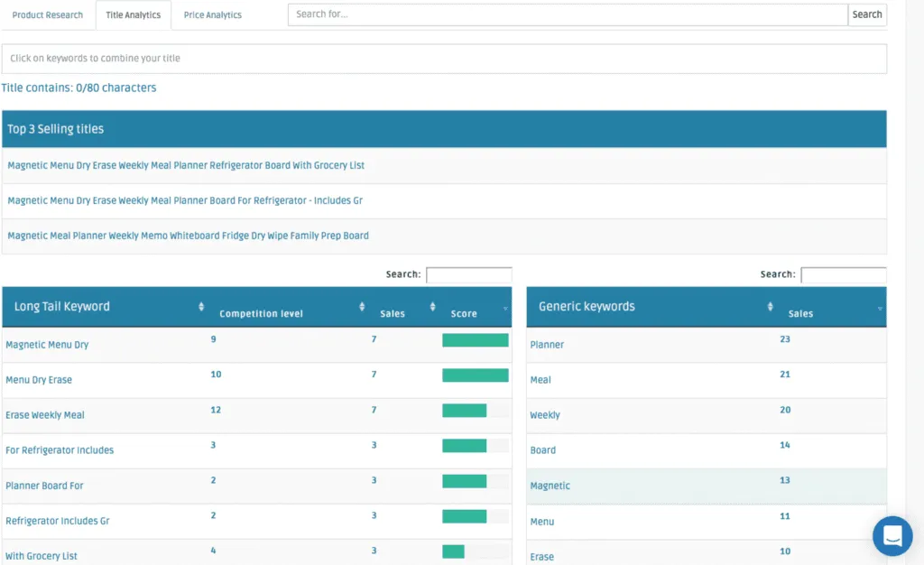Open the chat support bubble icon
The width and height of the screenshot is (924, 565).
coord(892,536)
